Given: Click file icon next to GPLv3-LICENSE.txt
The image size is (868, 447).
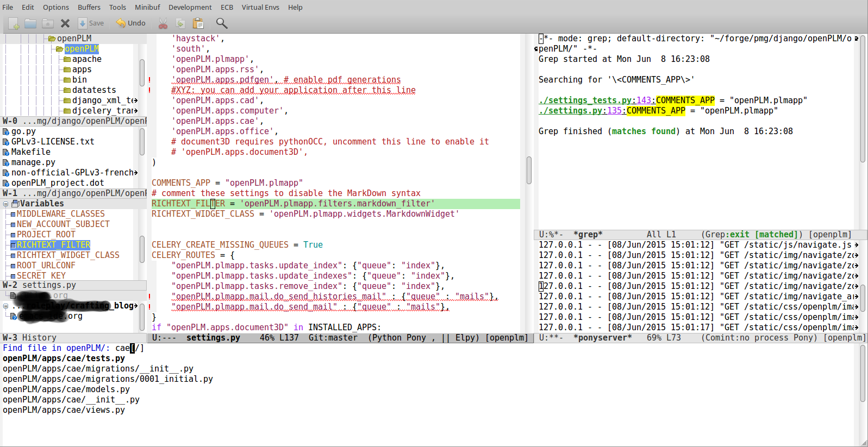Looking at the screenshot, I should point(6,142).
